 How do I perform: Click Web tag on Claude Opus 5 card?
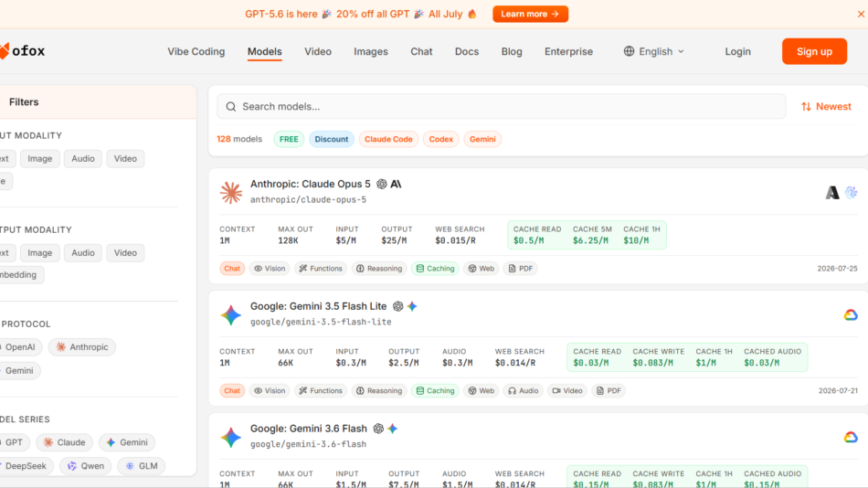click(481, 269)
